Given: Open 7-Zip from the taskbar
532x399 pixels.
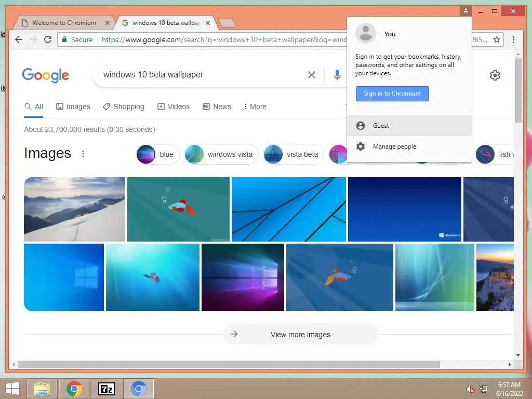Looking at the screenshot, I should pos(106,389).
